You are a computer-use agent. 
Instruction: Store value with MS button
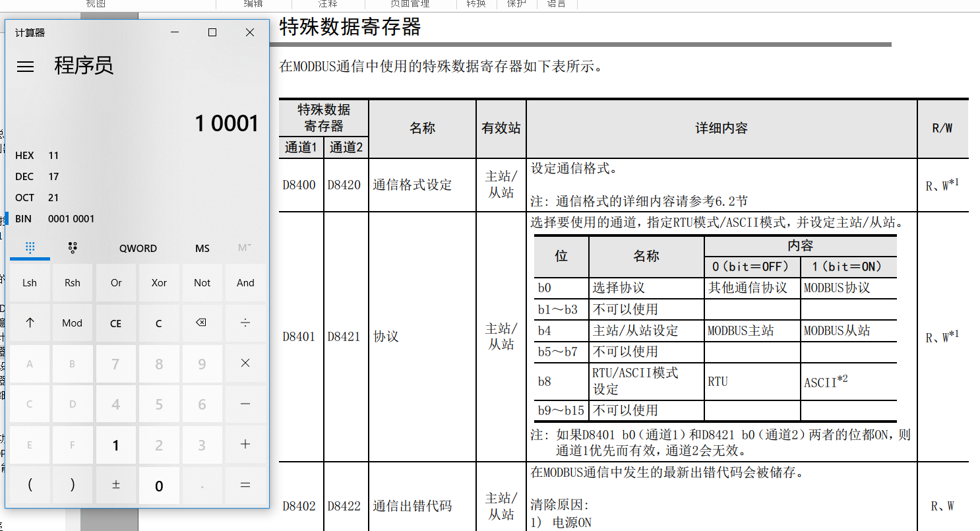[x=202, y=248]
